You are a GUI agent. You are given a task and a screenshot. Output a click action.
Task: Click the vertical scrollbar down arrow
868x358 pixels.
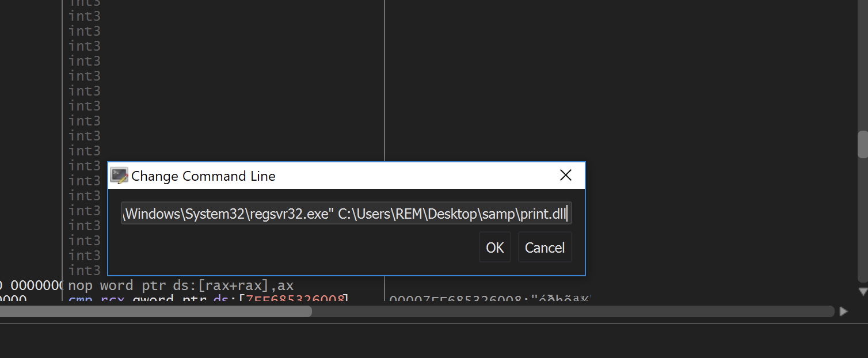(862, 291)
